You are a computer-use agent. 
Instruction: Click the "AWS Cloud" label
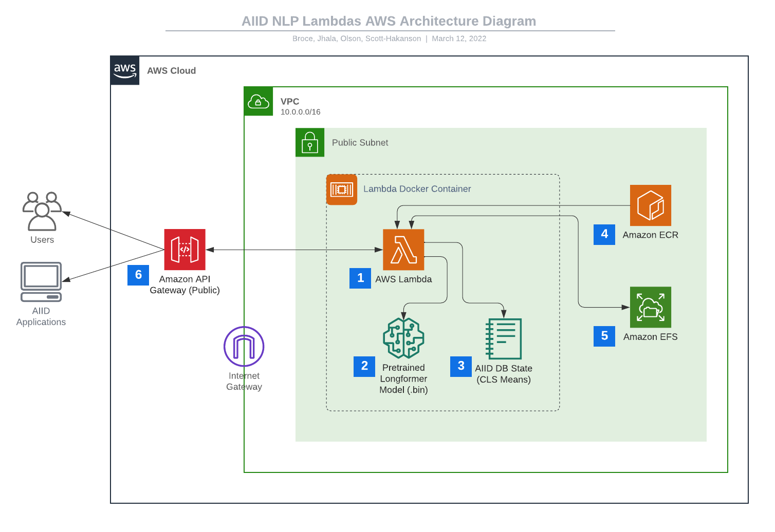(171, 71)
